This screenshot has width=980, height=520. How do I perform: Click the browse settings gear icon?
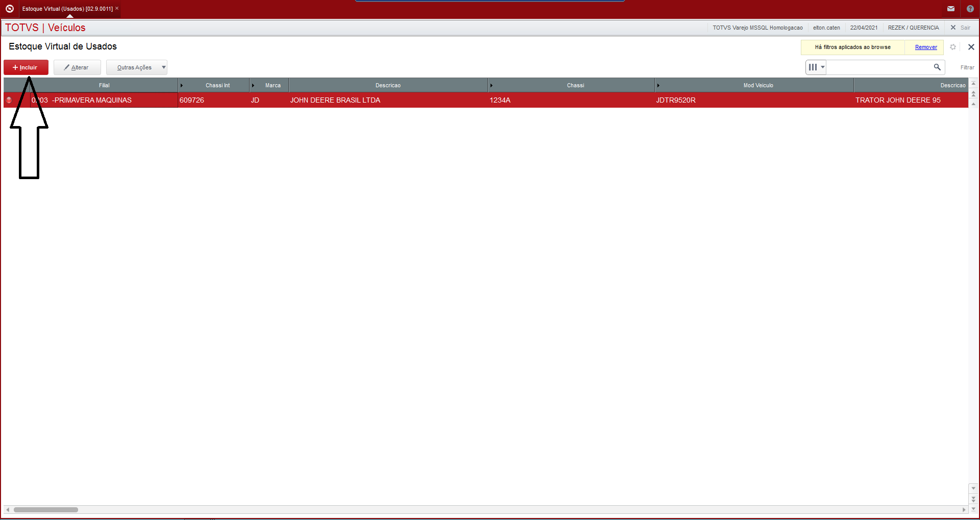(x=953, y=47)
